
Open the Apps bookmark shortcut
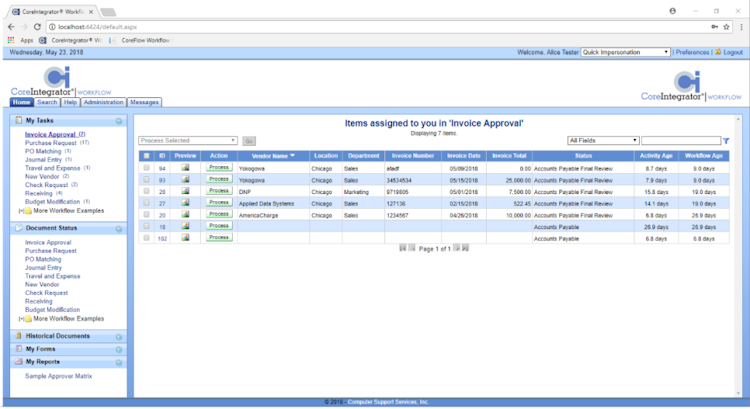click(21, 40)
